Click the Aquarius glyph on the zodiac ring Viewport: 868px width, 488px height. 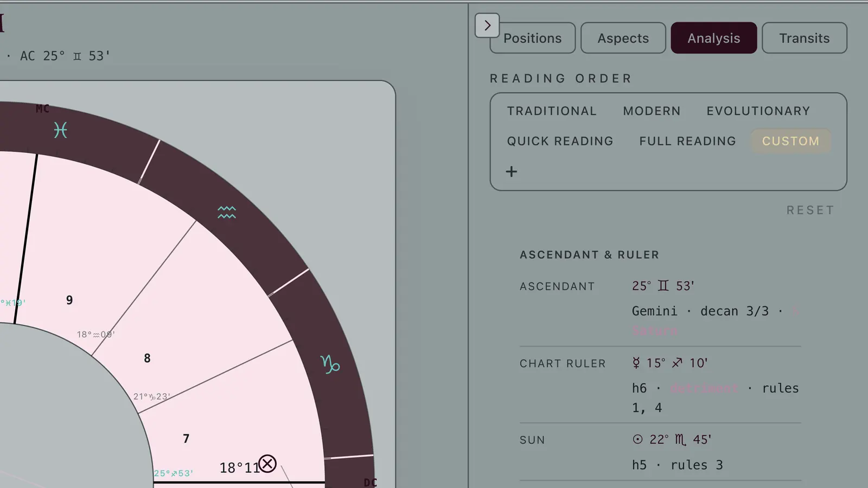[227, 212]
